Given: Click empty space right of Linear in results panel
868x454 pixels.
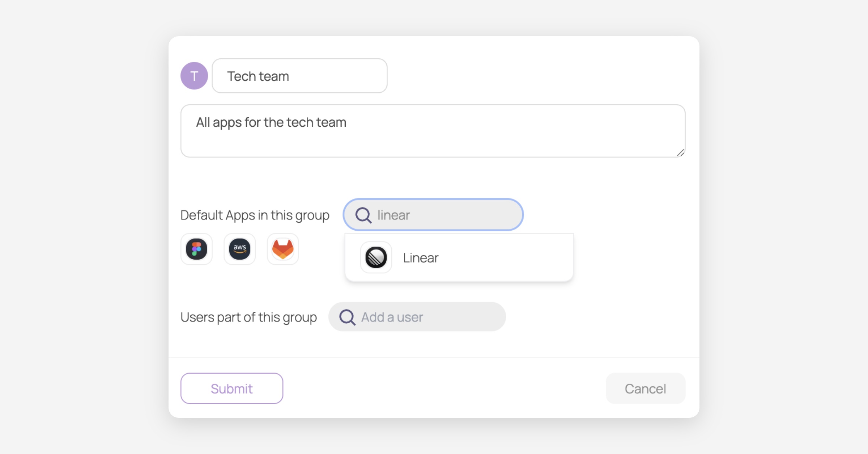Looking at the screenshot, I should 514,258.
